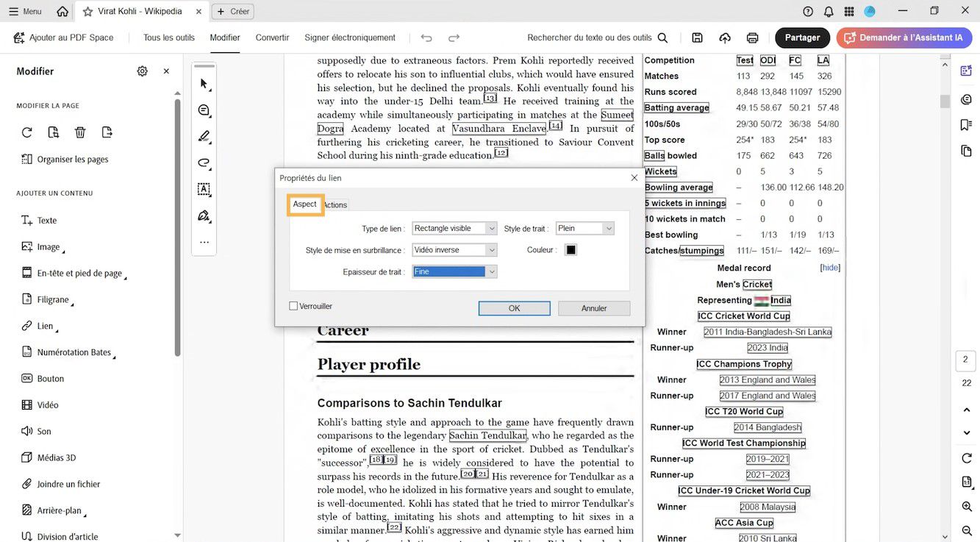Viewport: 980px width, 542px height.
Task: Choose the text box selection tool
Action: coord(204,189)
